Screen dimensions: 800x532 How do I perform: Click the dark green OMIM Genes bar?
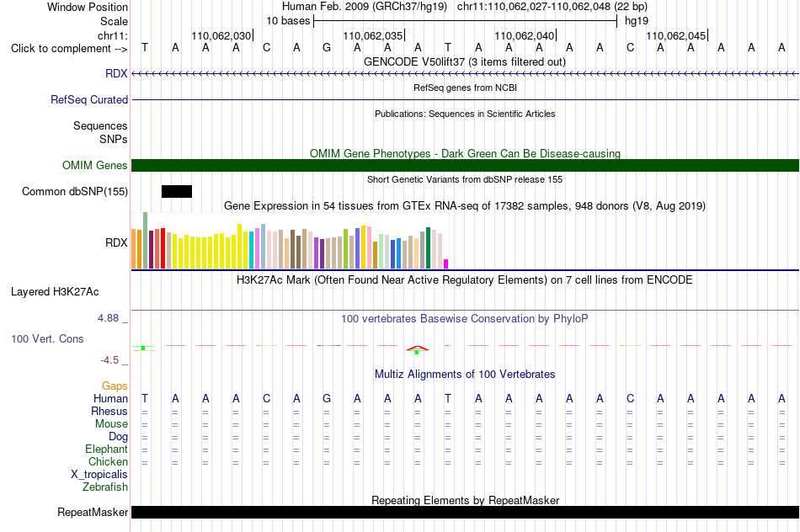coord(465,165)
